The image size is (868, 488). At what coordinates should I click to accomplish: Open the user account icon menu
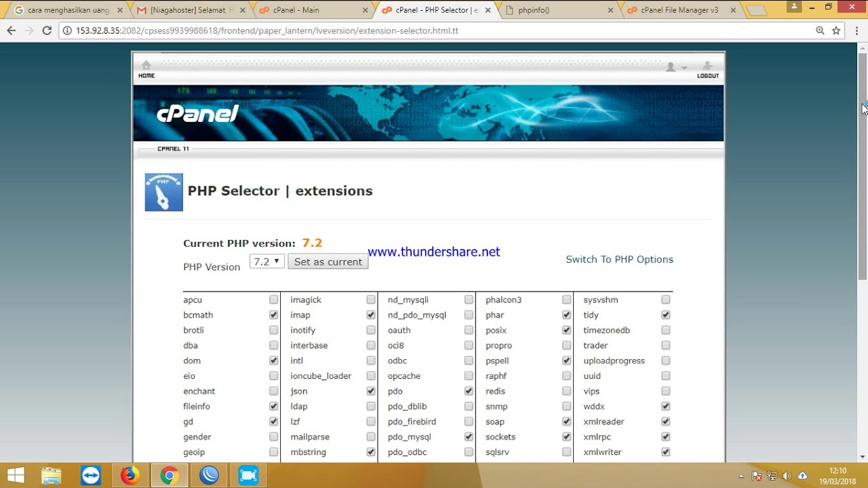[x=675, y=67]
